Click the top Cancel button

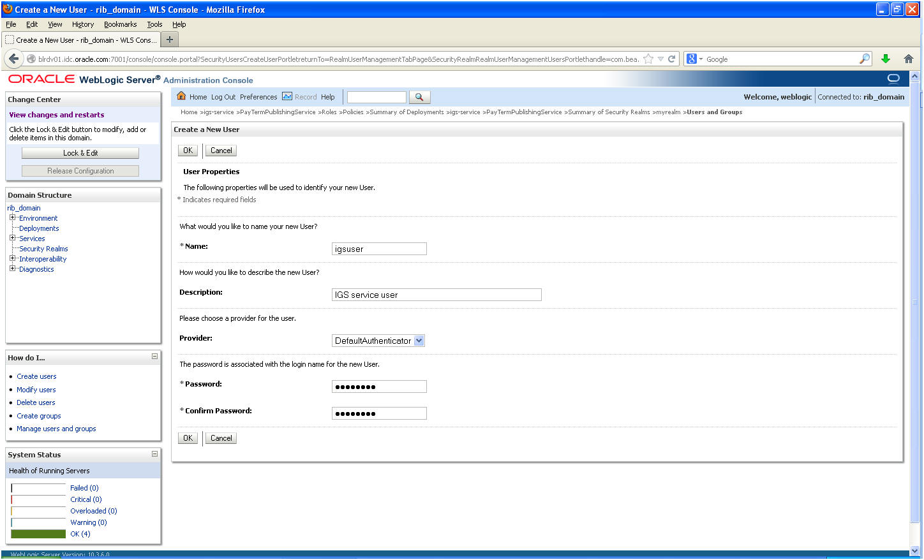[x=221, y=151]
